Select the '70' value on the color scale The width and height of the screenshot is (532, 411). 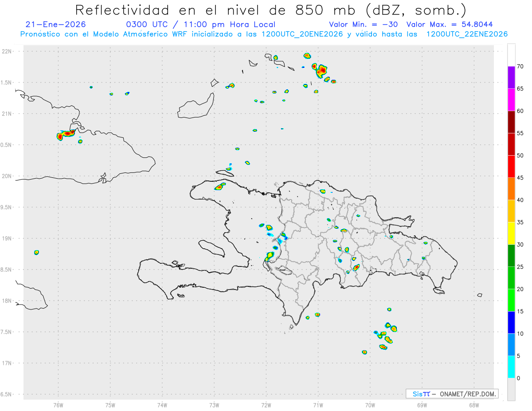(520, 67)
